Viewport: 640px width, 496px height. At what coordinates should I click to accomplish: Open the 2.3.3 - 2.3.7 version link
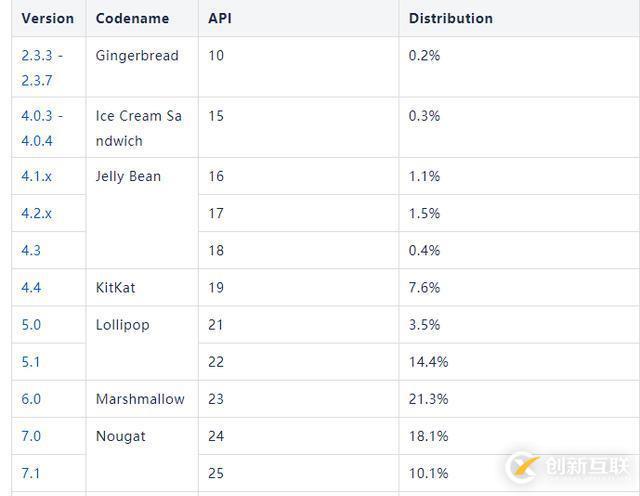tap(41, 67)
